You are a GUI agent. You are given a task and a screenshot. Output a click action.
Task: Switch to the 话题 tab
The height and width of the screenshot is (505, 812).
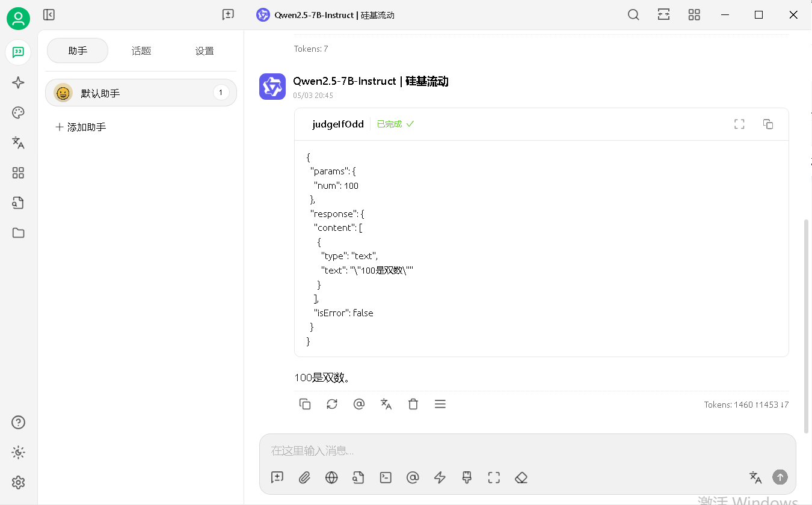tap(141, 51)
